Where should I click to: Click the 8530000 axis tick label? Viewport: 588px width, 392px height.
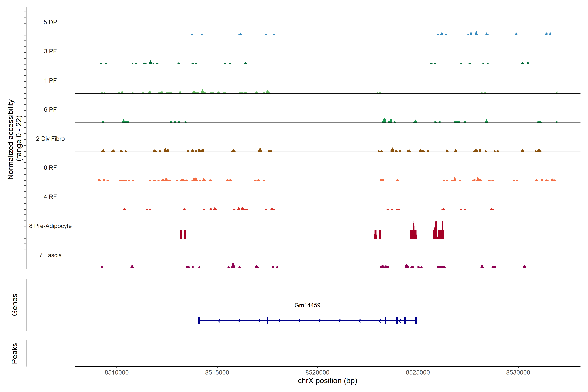point(518,373)
